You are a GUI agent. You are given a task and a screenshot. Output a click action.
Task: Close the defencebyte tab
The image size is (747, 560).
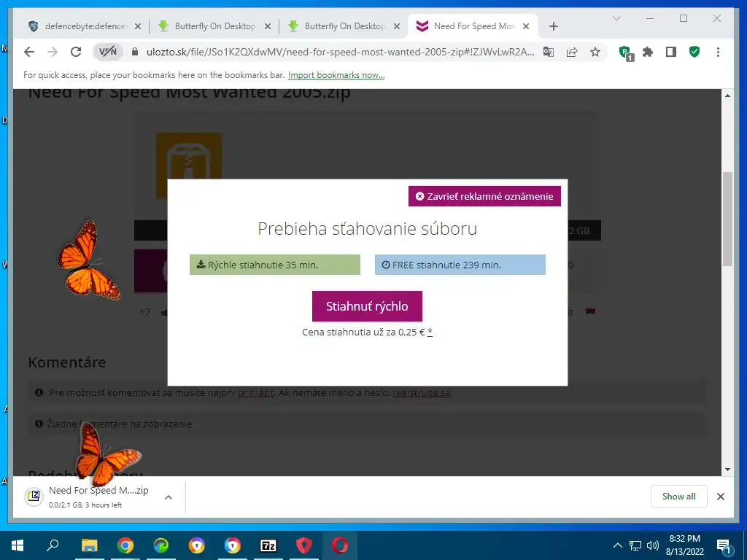coord(138,26)
